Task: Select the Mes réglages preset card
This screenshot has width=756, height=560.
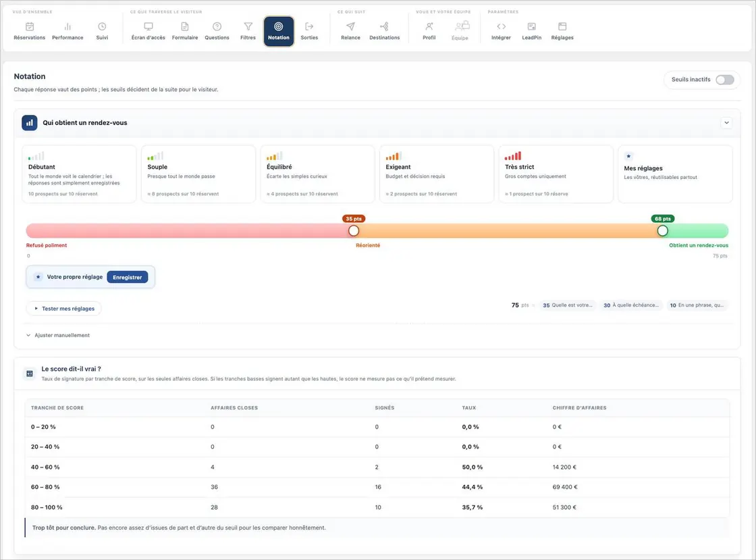Action: click(675, 174)
